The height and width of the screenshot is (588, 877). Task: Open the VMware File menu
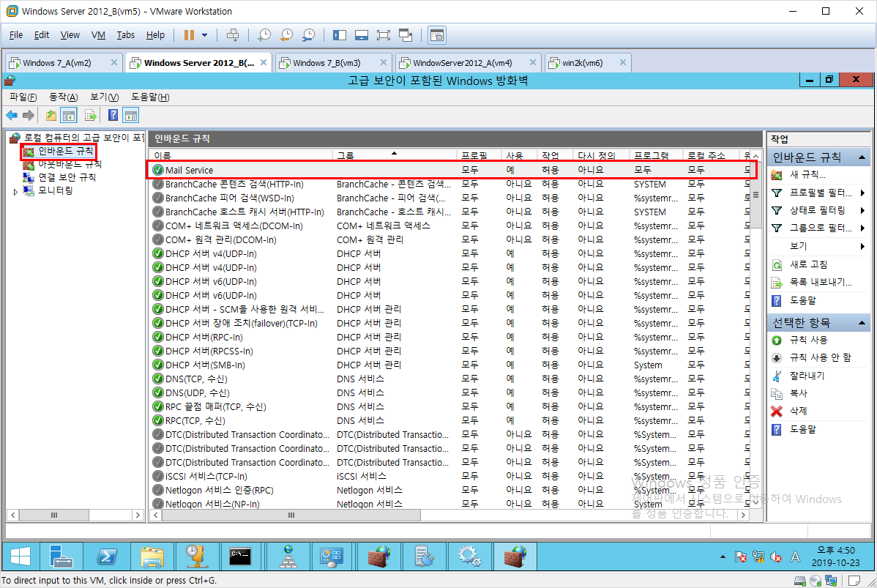pyautogui.click(x=16, y=34)
